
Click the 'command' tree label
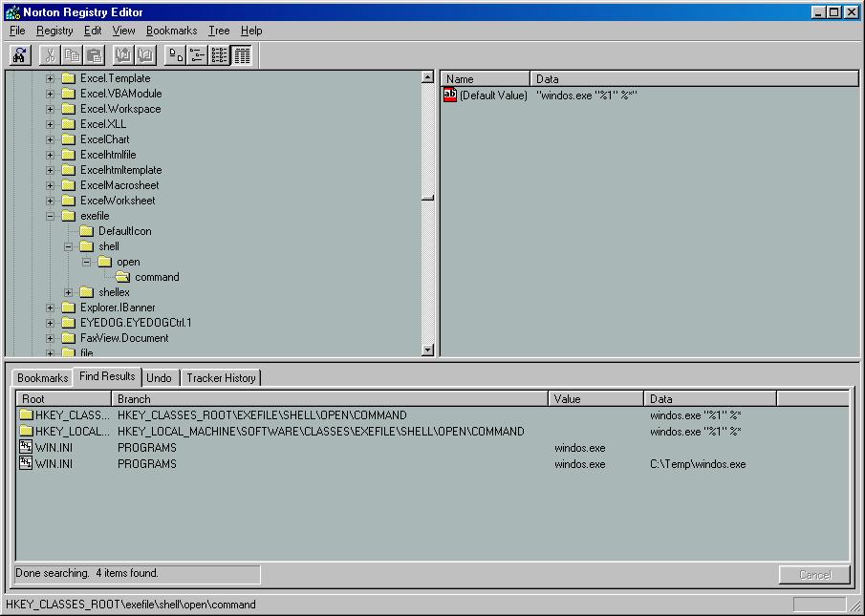[157, 277]
